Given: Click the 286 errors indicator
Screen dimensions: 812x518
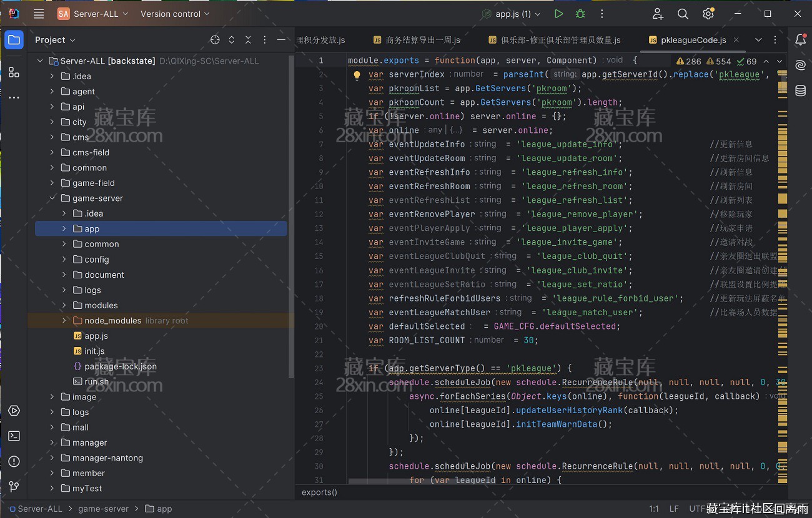Looking at the screenshot, I should [688, 61].
